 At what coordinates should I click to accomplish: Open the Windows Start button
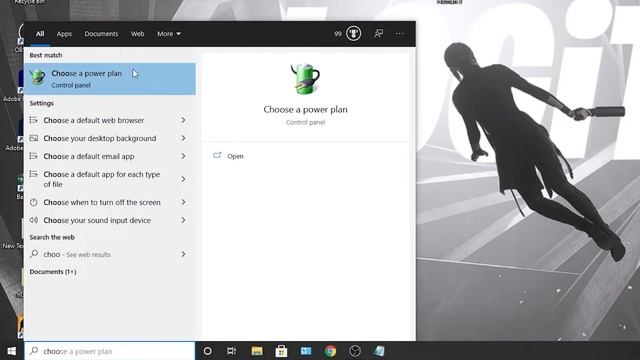(11, 351)
